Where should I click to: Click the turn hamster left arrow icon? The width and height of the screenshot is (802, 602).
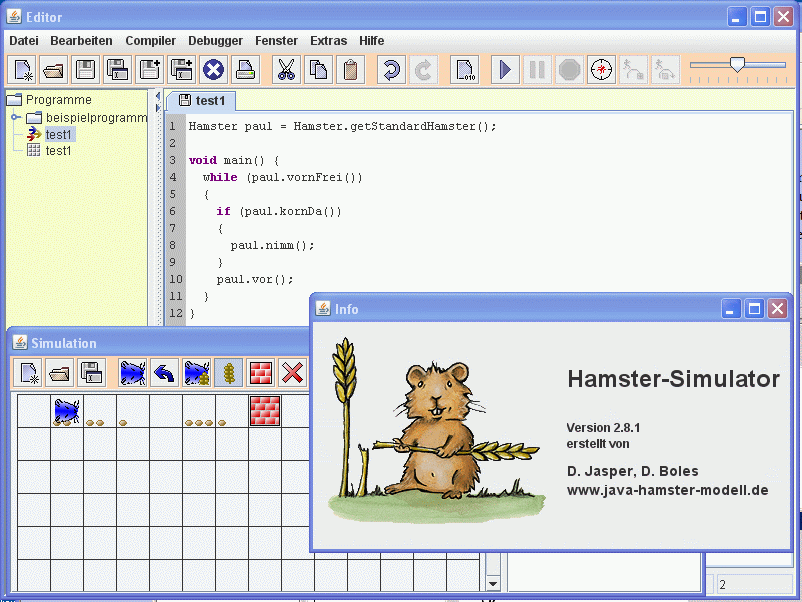tap(165, 372)
